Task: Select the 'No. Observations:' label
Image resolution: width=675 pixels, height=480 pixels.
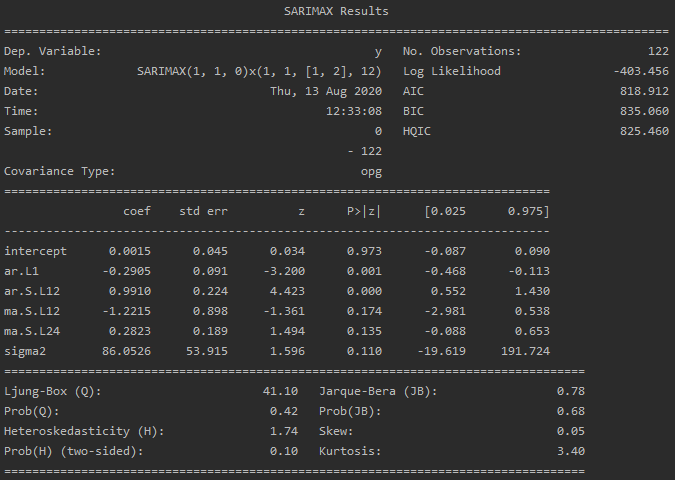Action: 462,51
